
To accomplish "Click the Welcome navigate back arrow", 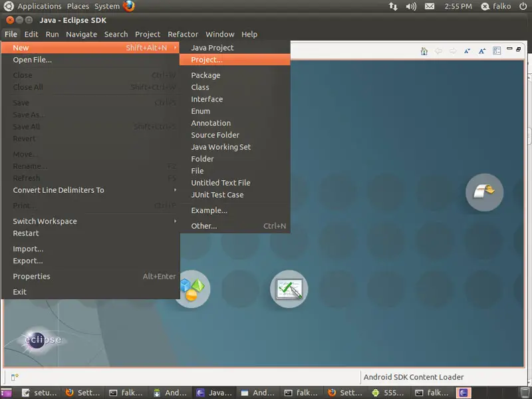I will [x=438, y=51].
